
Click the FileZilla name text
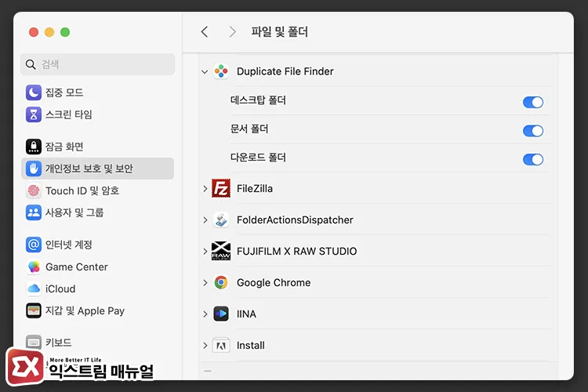point(255,188)
